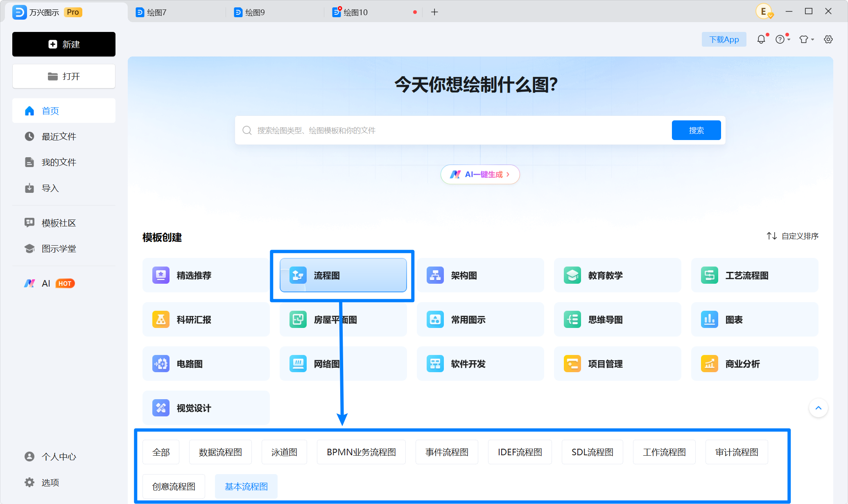Click the 新建 button
The height and width of the screenshot is (504, 848).
click(x=64, y=44)
